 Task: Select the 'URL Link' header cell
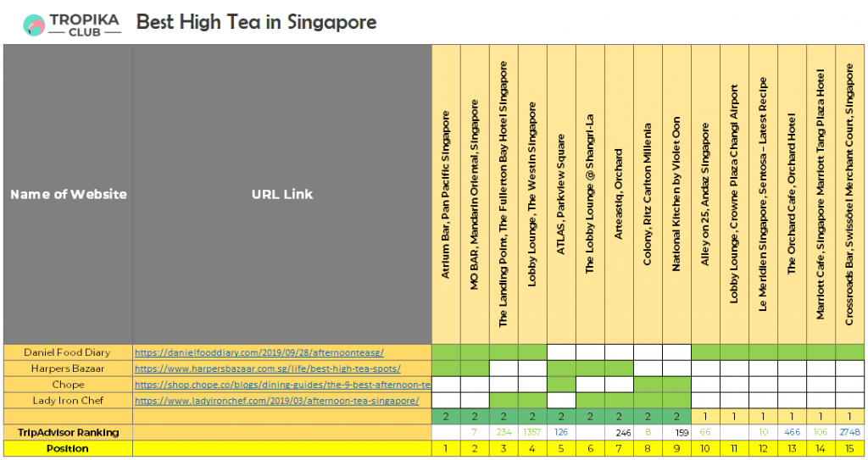(282, 194)
